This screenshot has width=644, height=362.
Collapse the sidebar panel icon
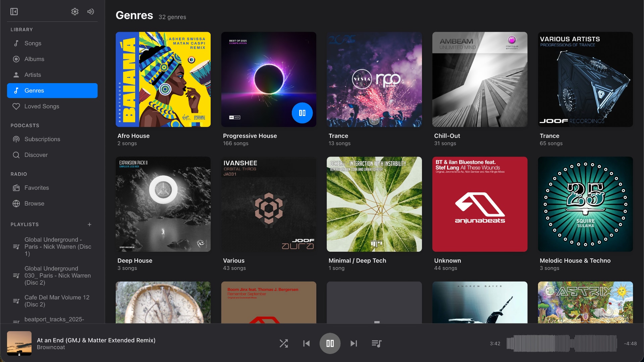click(x=14, y=12)
